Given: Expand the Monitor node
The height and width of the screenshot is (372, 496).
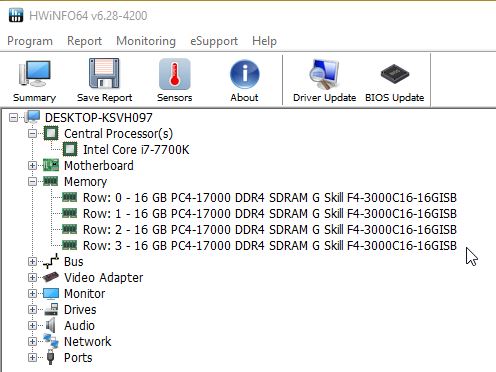Looking at the screenshot, I should click(32, 294).
